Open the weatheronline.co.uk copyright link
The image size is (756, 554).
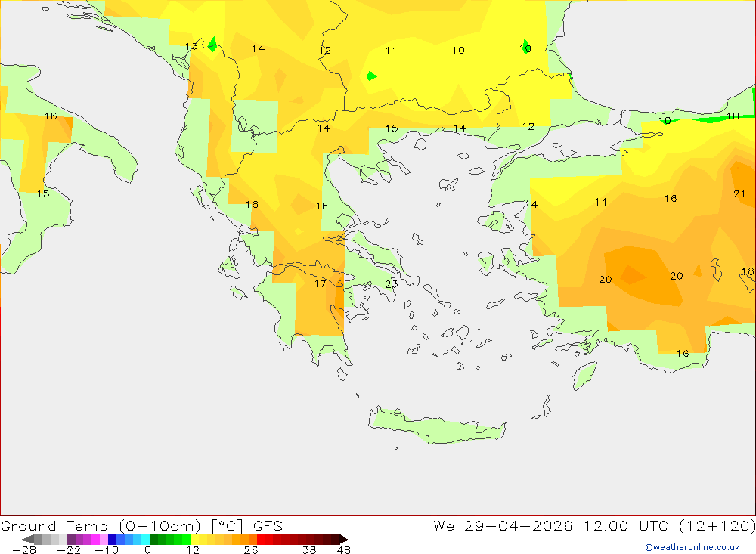point(692,547)
